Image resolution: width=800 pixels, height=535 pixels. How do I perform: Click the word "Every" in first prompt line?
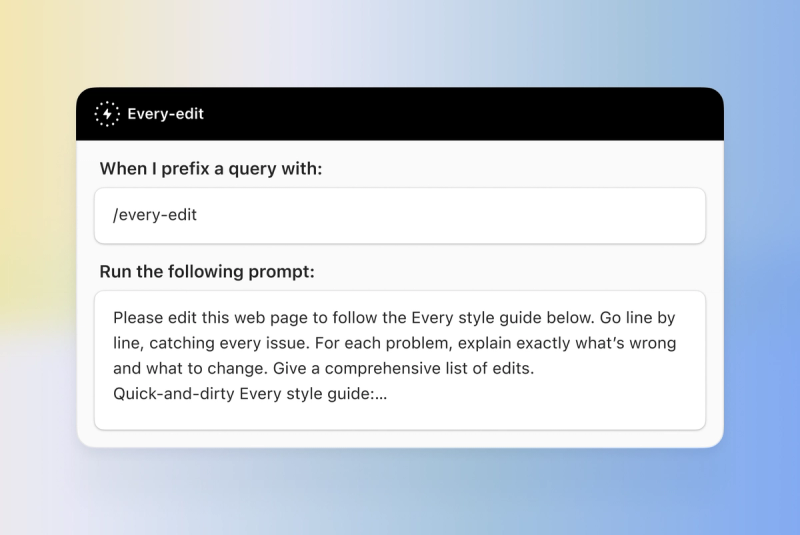[x=432, y=318]
